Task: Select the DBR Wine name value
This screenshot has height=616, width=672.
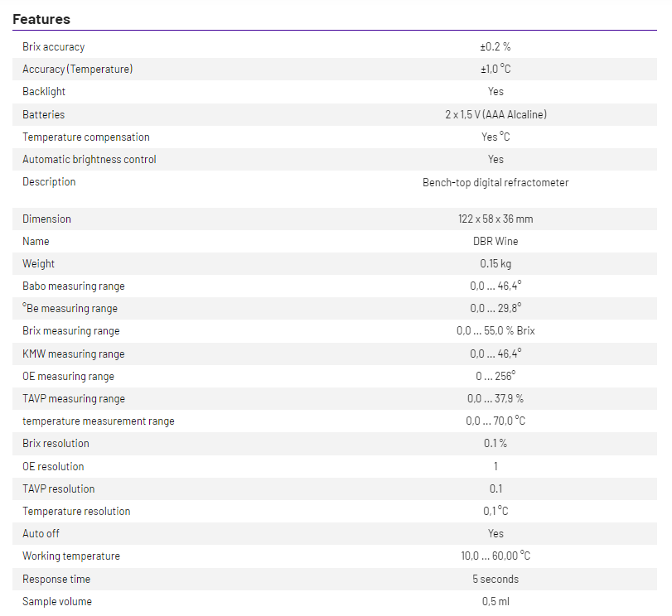Action: 496,242
